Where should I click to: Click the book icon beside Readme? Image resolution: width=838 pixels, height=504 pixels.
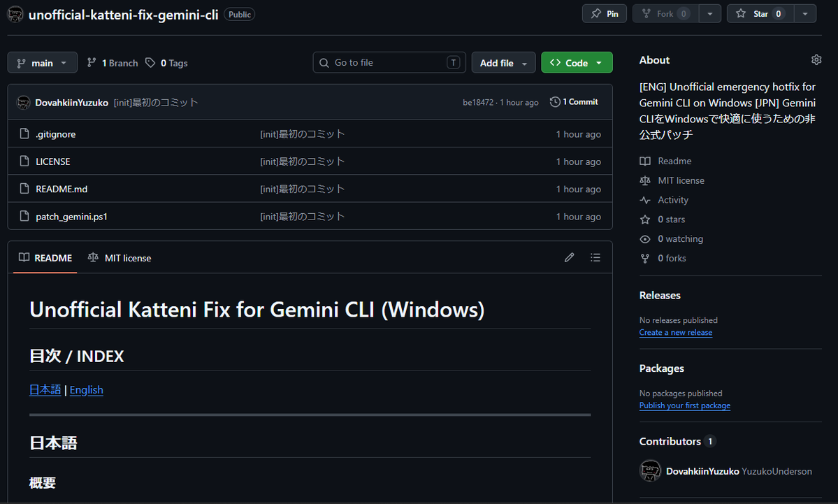(x=645, y=161)
